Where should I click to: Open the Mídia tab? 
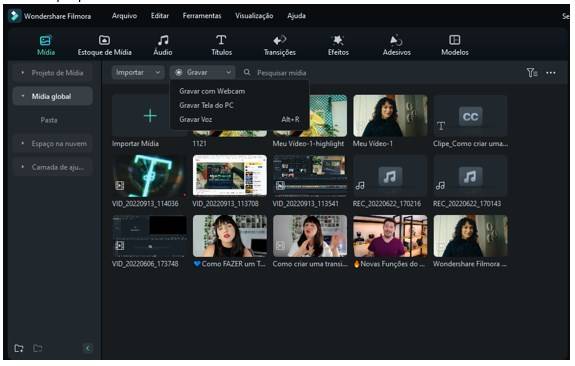click(x=46, y=45)
